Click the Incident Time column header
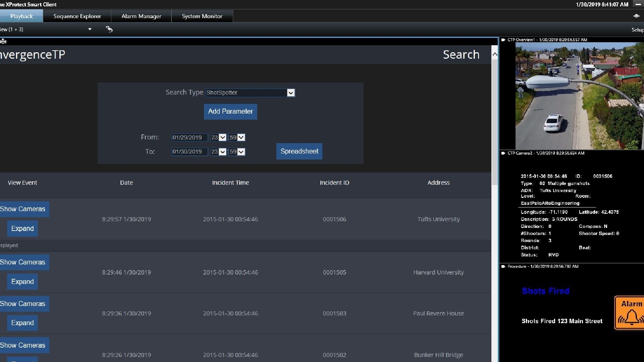Viewport: 644px width, 362px height. coord(230,183)
